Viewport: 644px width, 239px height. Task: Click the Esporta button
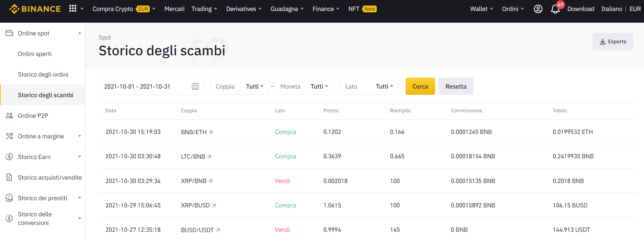(x=612, y=42)
